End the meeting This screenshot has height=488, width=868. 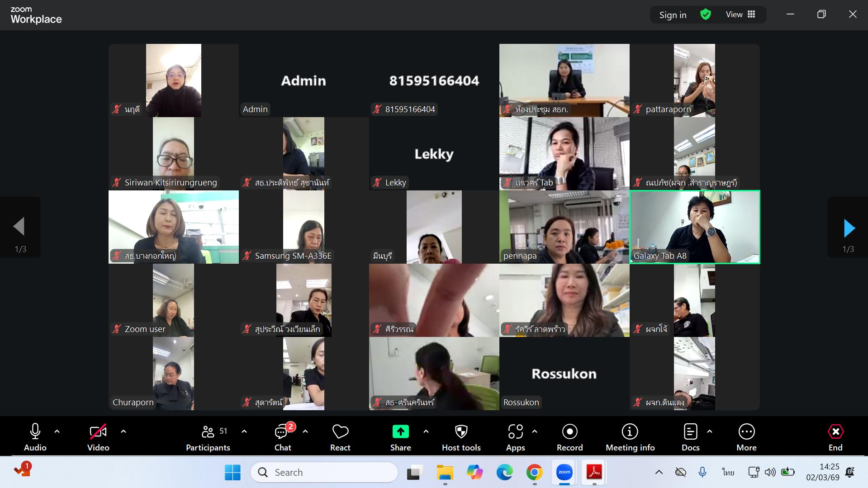click(835, 437)
